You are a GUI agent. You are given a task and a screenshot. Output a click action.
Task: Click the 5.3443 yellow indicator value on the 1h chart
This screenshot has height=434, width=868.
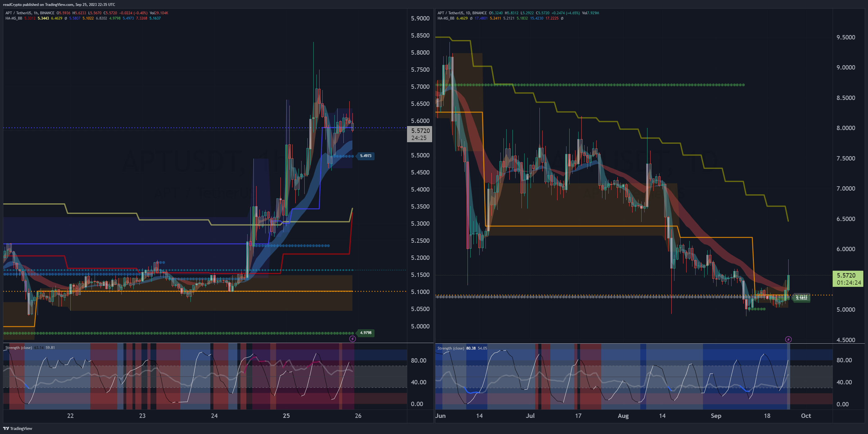coord(43,18)
